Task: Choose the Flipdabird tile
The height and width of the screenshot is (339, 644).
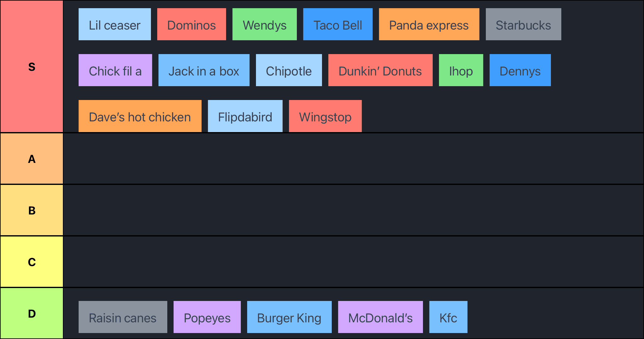Action: 245,116
